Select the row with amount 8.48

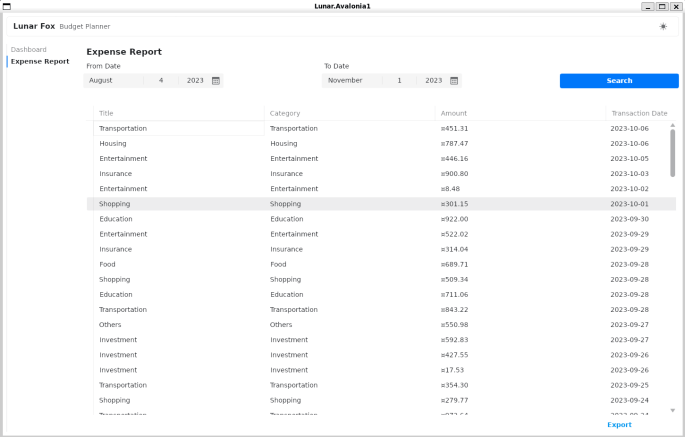[x=381, y=189]
